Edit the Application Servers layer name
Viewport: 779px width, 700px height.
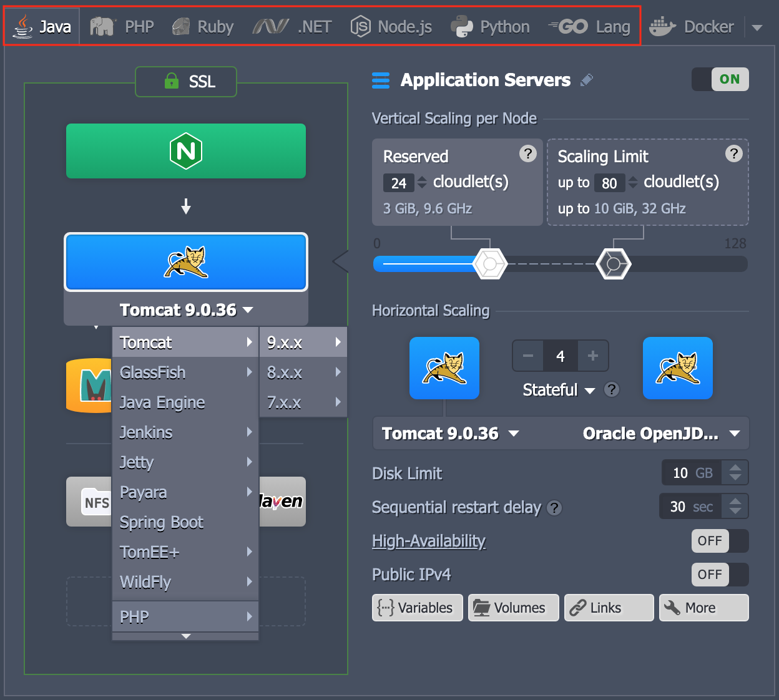tap(586, 80)
